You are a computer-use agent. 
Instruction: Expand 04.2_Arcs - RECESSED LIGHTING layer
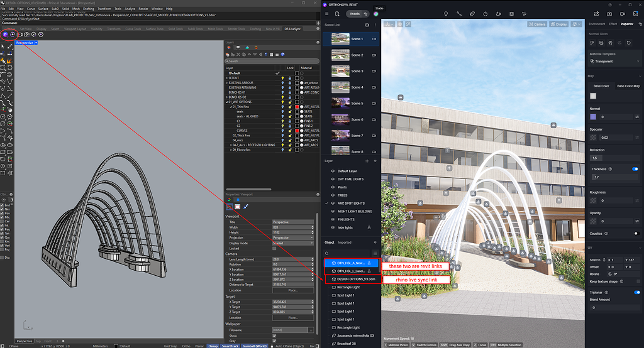(x=231, y=145)
